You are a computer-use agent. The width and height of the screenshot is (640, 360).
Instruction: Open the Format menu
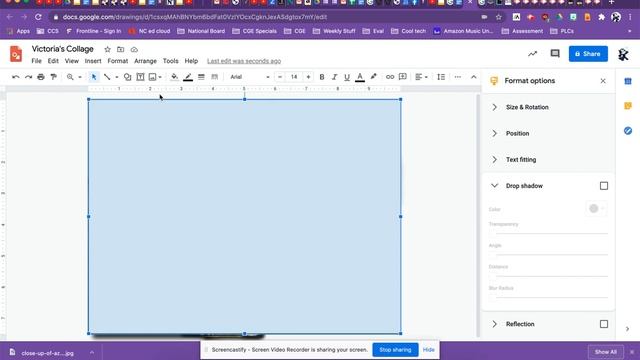118,61
